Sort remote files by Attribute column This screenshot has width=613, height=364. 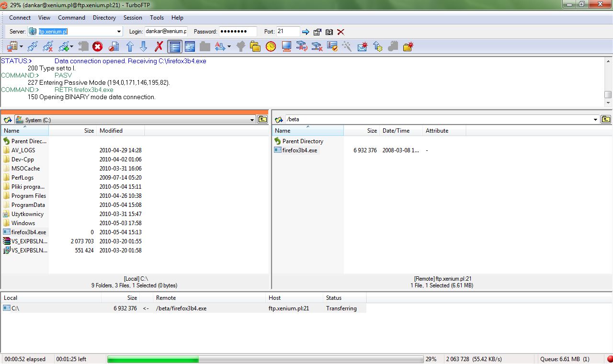[444, 131]
